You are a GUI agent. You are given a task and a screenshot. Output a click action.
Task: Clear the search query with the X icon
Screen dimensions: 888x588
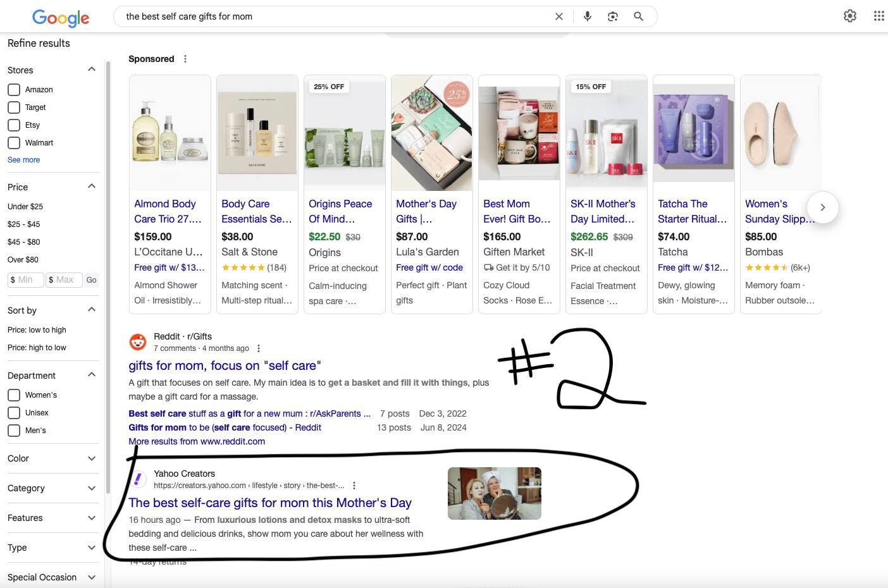click(559, 17)
